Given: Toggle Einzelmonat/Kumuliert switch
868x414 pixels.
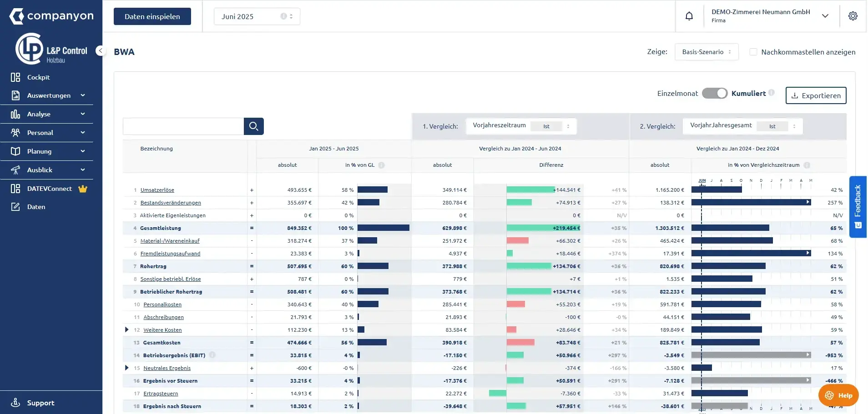Looking at the screenshot, I should 715,93.
